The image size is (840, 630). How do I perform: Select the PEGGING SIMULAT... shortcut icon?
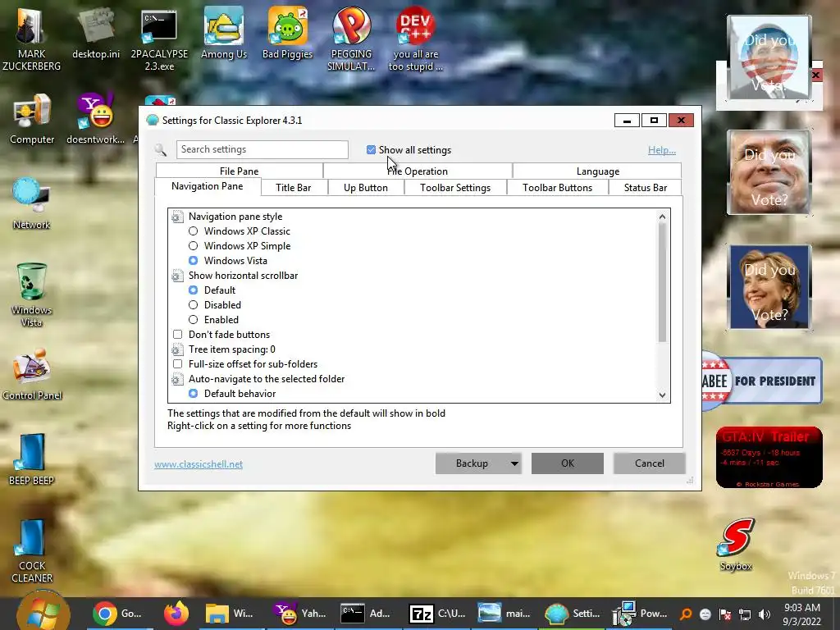tap(351, 40)
